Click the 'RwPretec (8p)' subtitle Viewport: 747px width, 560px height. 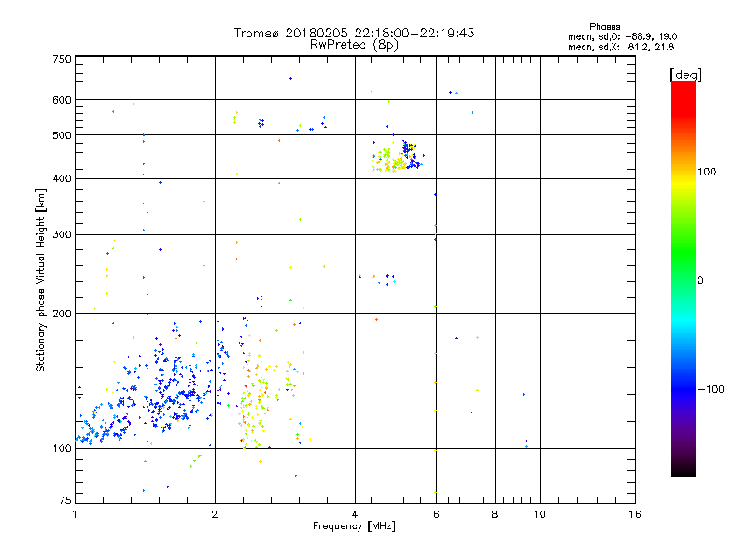(x=354, y=45)
